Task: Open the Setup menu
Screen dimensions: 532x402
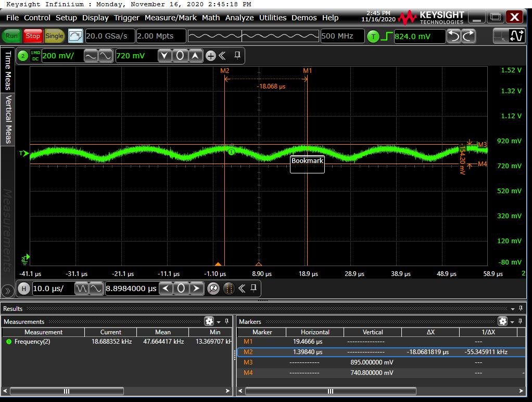Action: [x=66, y=18]
